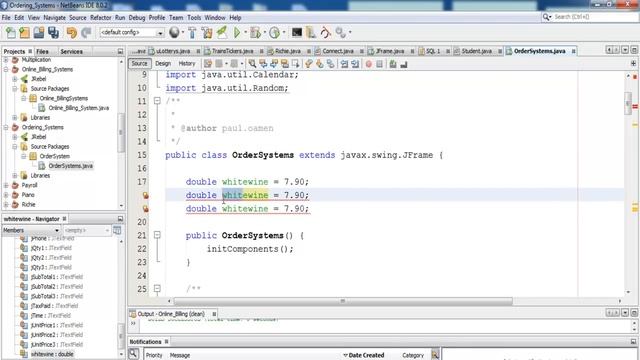The image size is (640, 360).
Task: Click the Last Edit icon in editor toolbar
Action: (208, 64)
